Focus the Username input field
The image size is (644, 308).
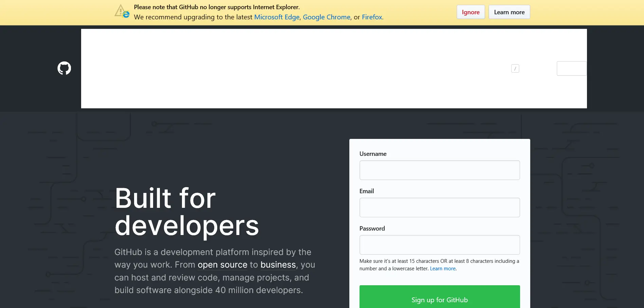tap(439, 170)
